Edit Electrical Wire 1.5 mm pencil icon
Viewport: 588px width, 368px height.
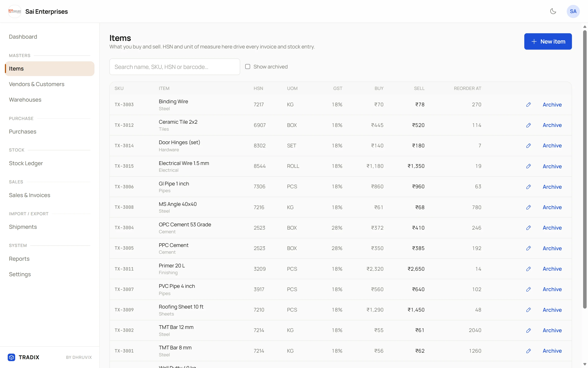528,166
